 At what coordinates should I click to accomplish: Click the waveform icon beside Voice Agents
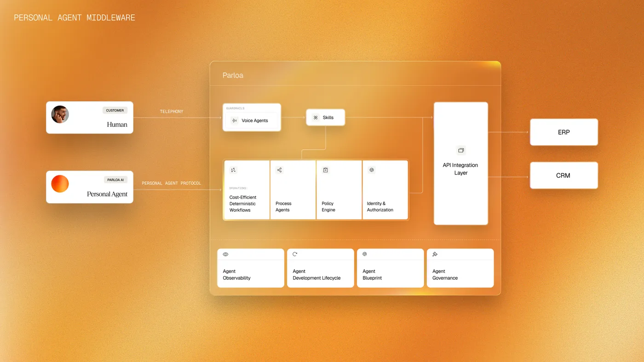[x=235, y=120]
